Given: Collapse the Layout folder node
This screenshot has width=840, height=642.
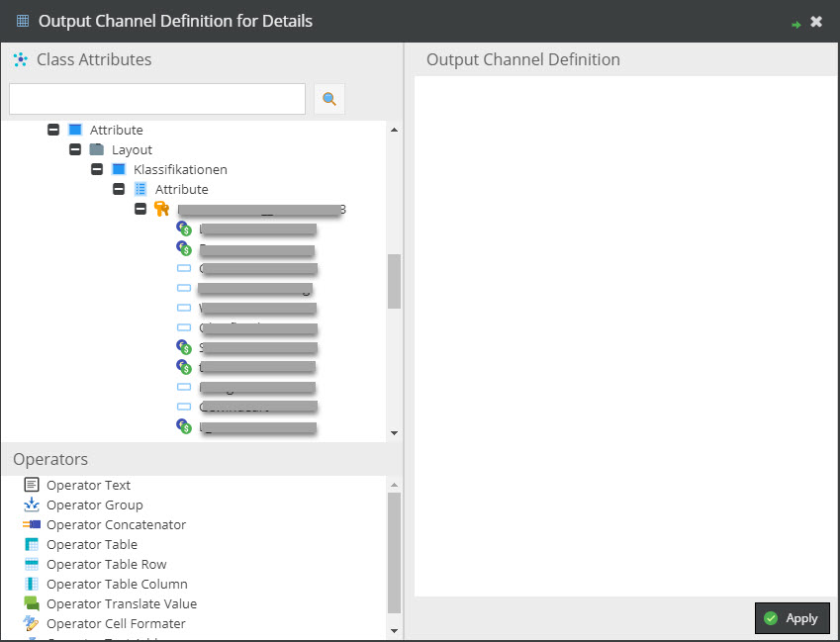Looking at the screenshot, I should point(75,149).
